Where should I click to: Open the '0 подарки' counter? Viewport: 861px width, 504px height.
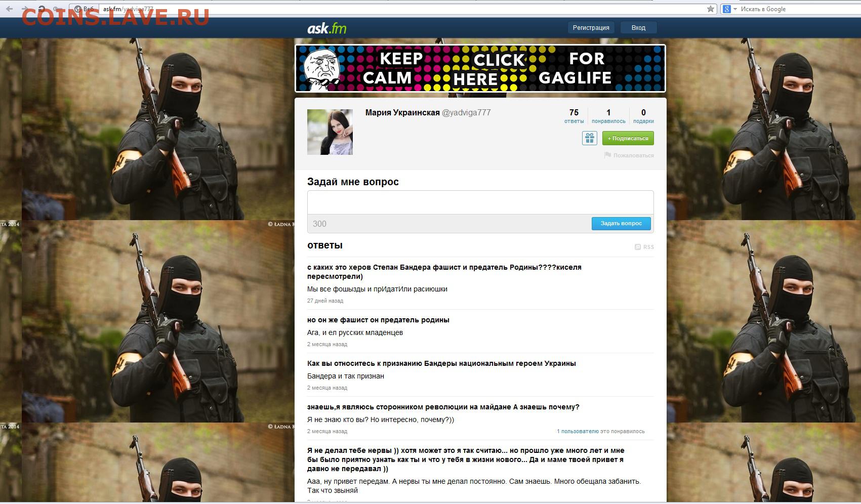[x=643, y=116]
